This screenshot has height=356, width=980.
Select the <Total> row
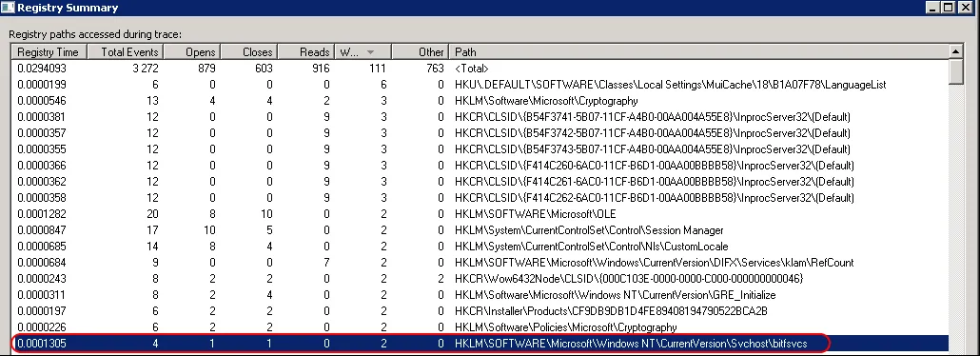pos(480,69)
